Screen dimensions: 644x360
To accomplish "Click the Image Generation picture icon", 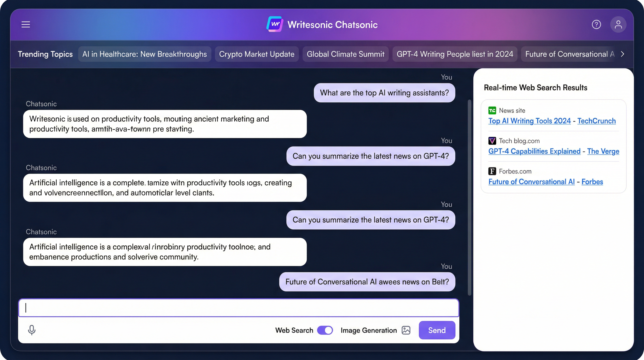I will point(406,330).
